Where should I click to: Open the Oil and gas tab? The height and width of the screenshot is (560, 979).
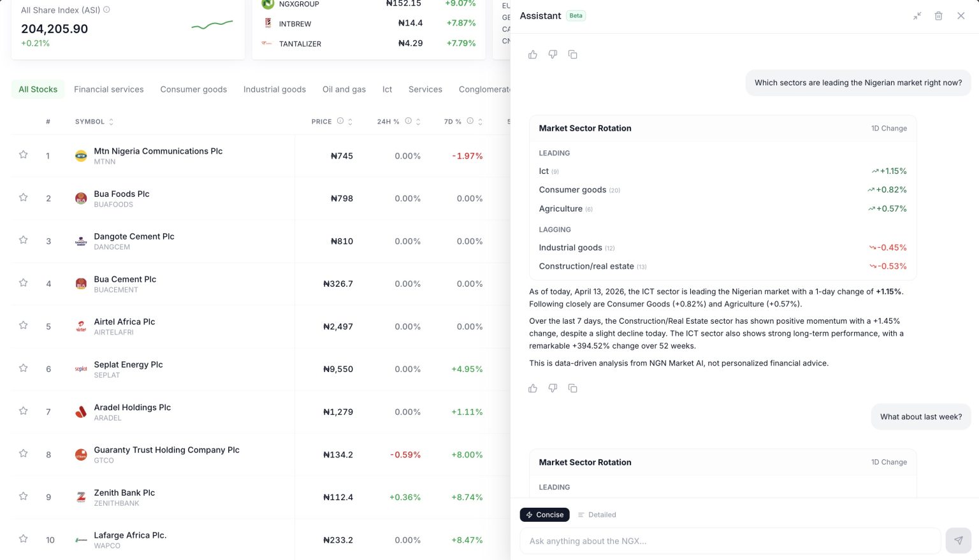344,89
